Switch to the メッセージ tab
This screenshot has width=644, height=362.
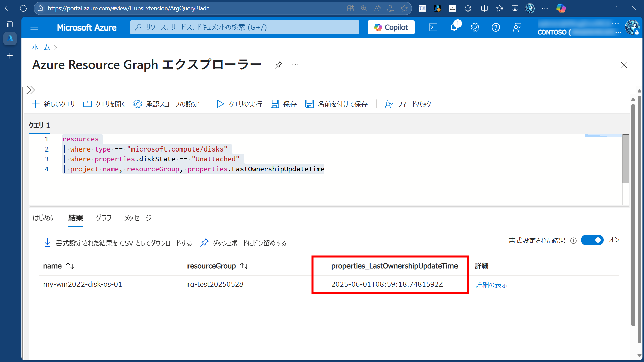click(138, 218)
